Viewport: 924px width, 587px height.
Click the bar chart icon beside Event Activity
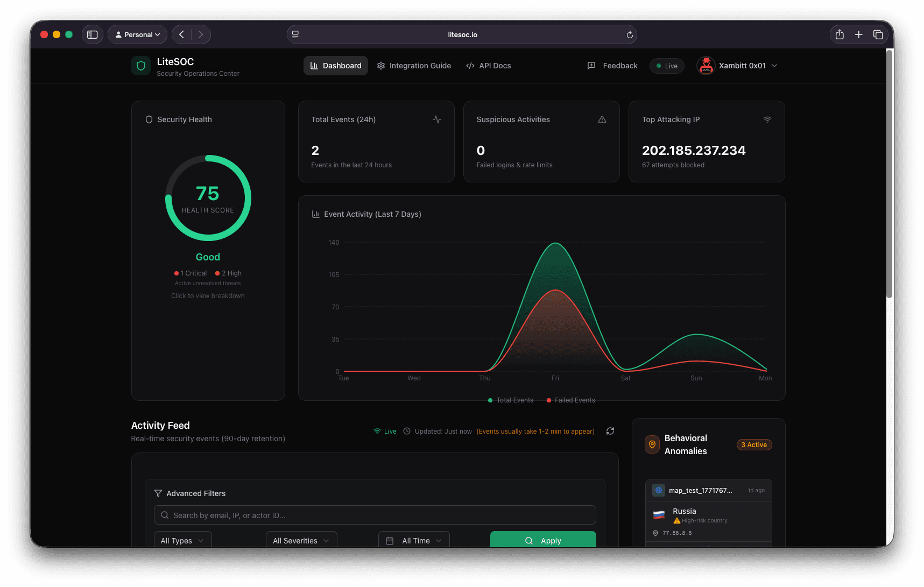click(315, 214)
